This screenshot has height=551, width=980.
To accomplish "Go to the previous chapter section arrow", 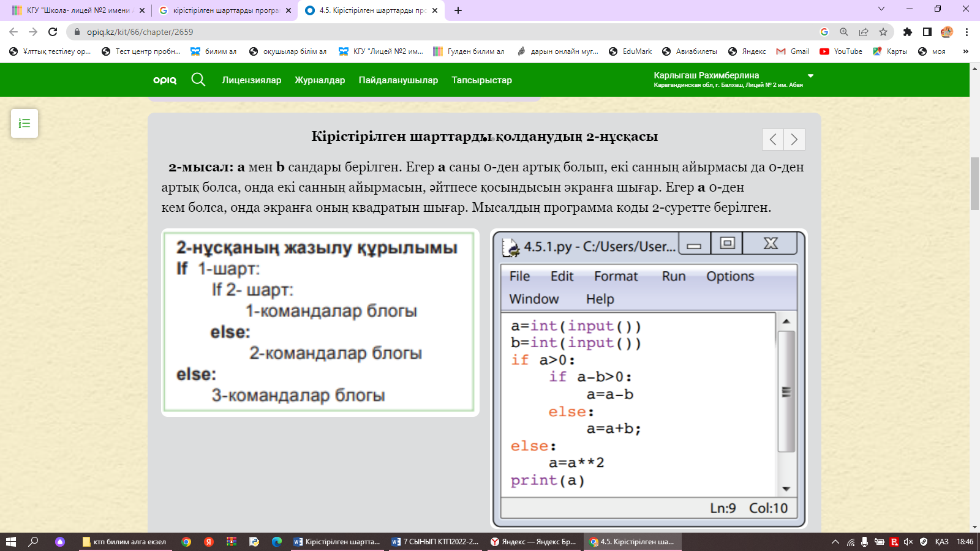I will [773, 140].
